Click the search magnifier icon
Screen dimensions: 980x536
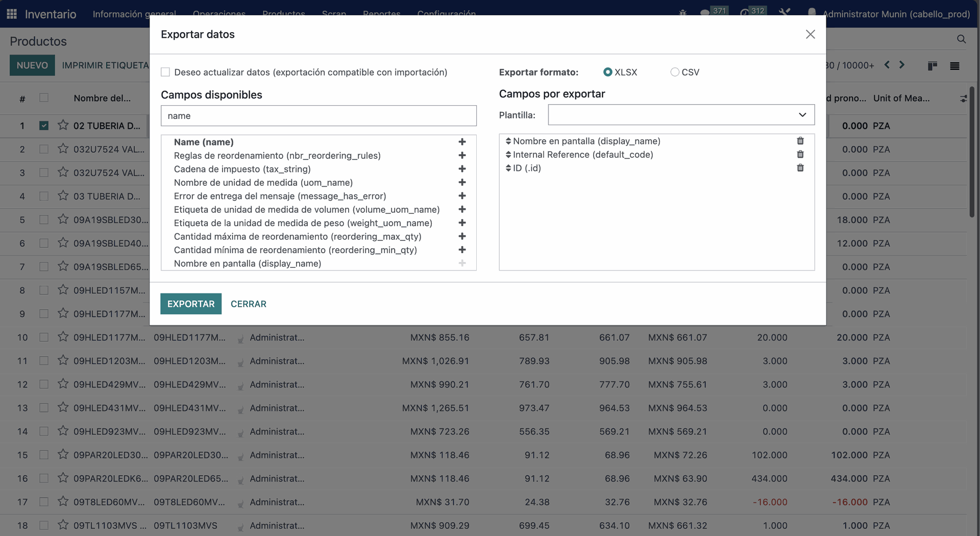tap(961, 39)
